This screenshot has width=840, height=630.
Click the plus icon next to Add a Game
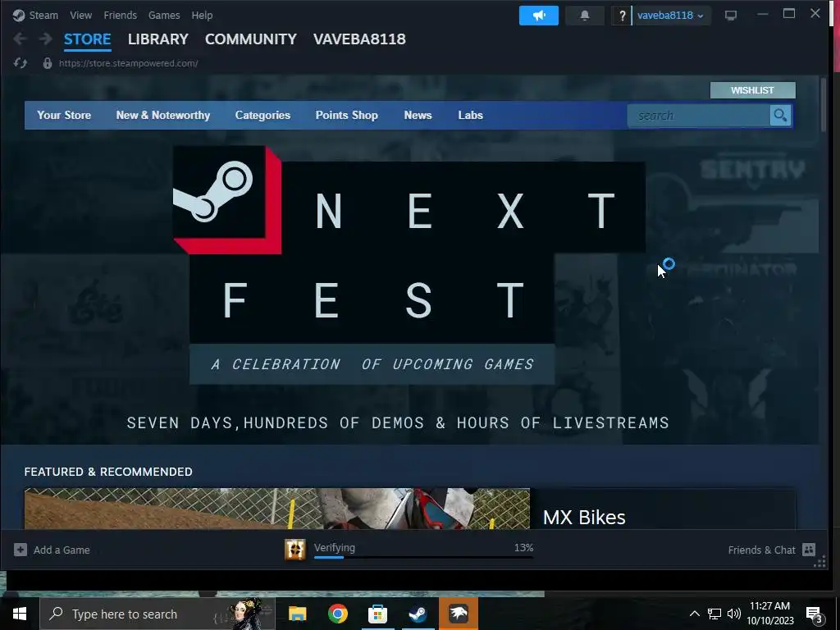pos(21,550)
